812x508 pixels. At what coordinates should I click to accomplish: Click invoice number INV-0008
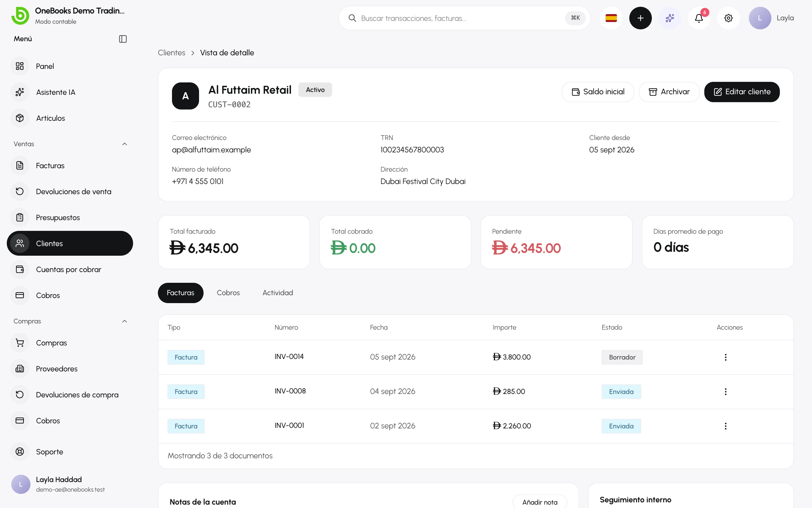coord(290,391)
